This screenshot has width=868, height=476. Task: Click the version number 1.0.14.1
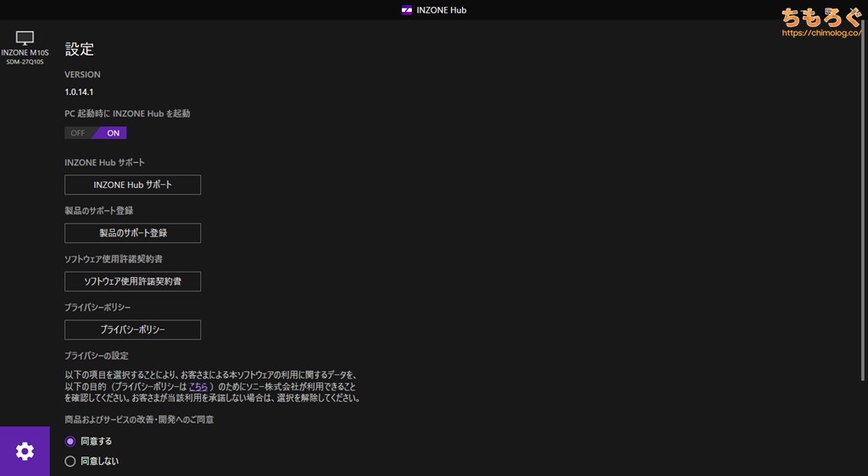point(79,92)
